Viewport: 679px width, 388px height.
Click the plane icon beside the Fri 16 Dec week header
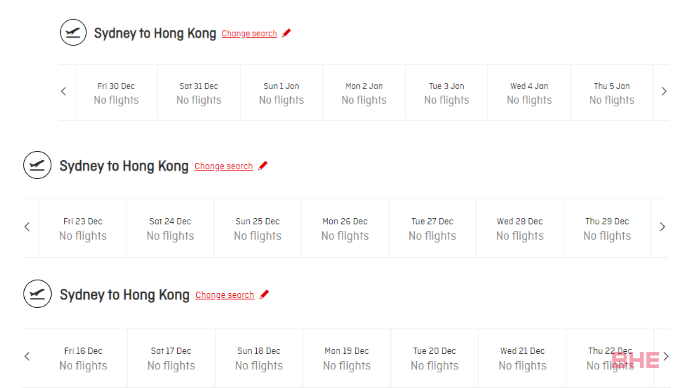click(x=37, y=294)
